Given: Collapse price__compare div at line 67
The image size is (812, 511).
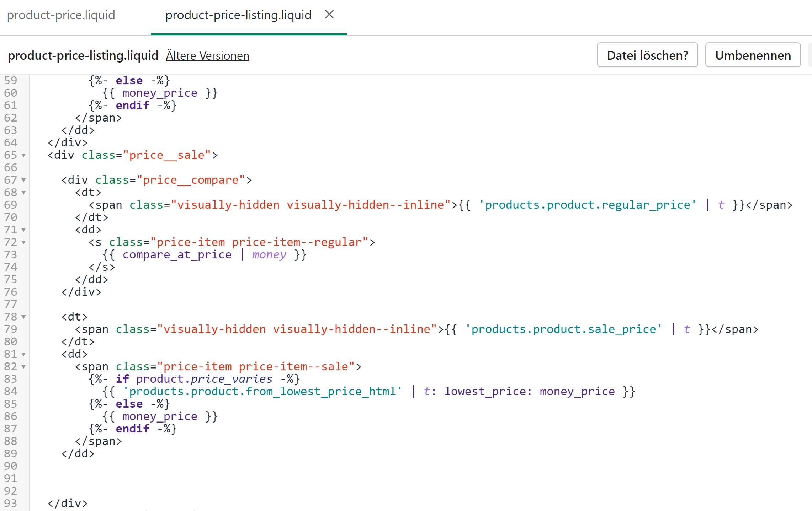Looking at the screenshot, I should [x=23, y=180].
